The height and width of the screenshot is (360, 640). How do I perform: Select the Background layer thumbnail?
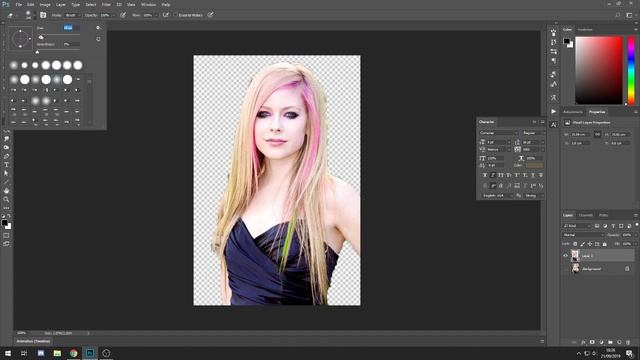point(575,269)
